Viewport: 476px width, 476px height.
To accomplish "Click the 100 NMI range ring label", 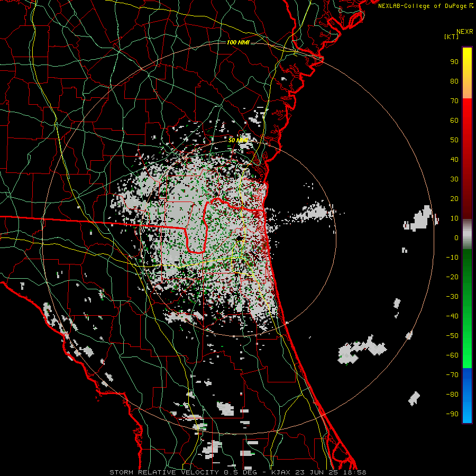I will coord(238,42).
